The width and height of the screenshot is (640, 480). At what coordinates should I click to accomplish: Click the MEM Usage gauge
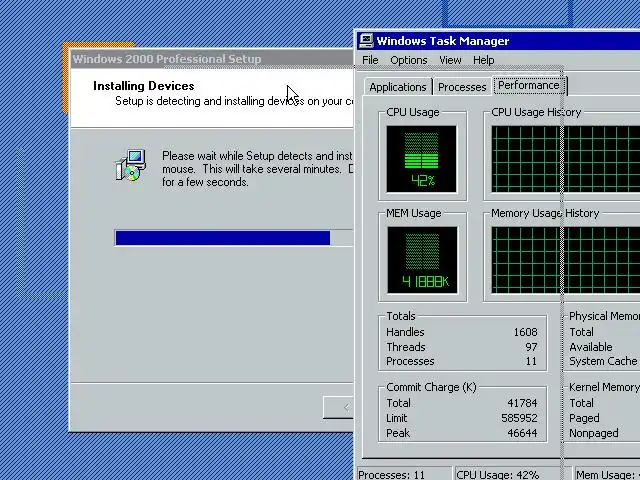point(422,260)
